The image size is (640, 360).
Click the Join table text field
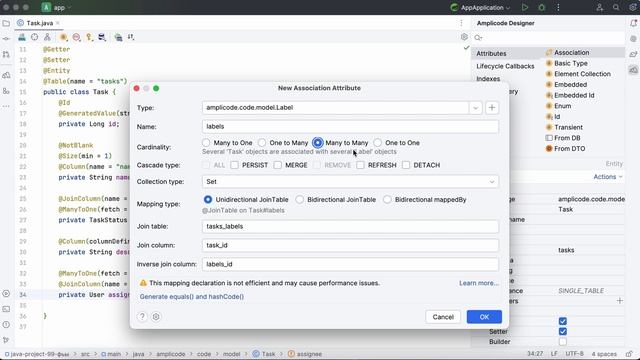[350, 227]
